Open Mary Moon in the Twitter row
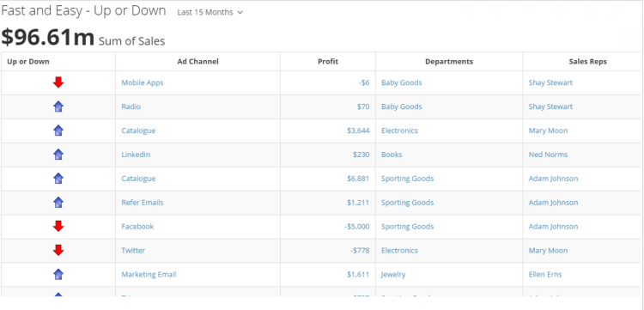The image size is (644, 310). click(548, 251)
